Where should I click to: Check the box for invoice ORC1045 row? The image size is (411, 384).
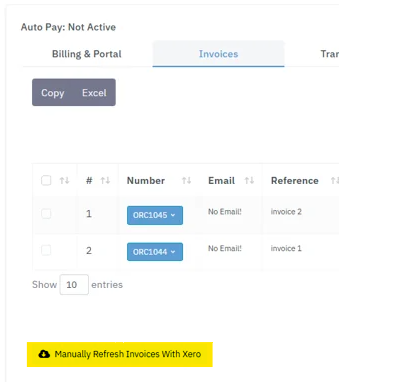coord(46,214)
